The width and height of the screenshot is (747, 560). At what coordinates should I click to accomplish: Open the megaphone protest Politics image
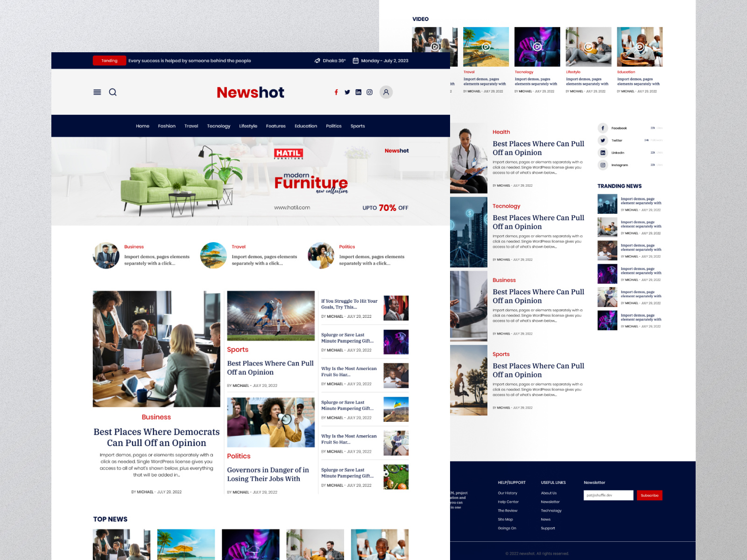coord(271,422)
